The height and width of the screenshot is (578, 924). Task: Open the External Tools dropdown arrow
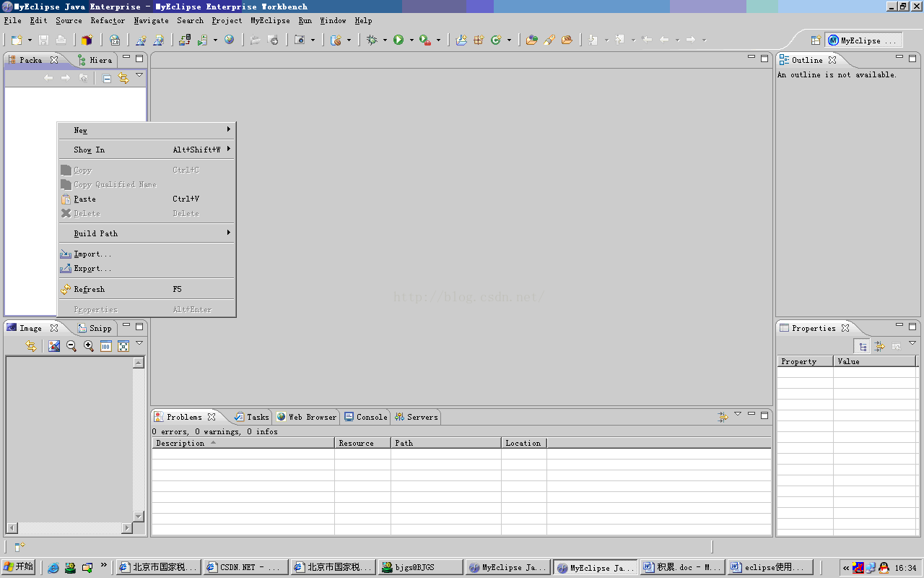[438, 40]
